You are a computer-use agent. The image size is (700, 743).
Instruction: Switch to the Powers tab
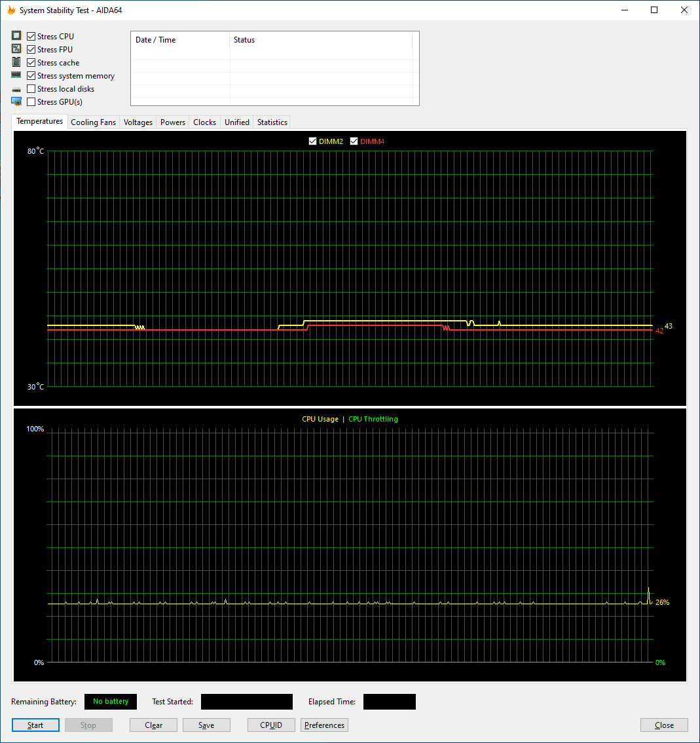coord(172,122)
